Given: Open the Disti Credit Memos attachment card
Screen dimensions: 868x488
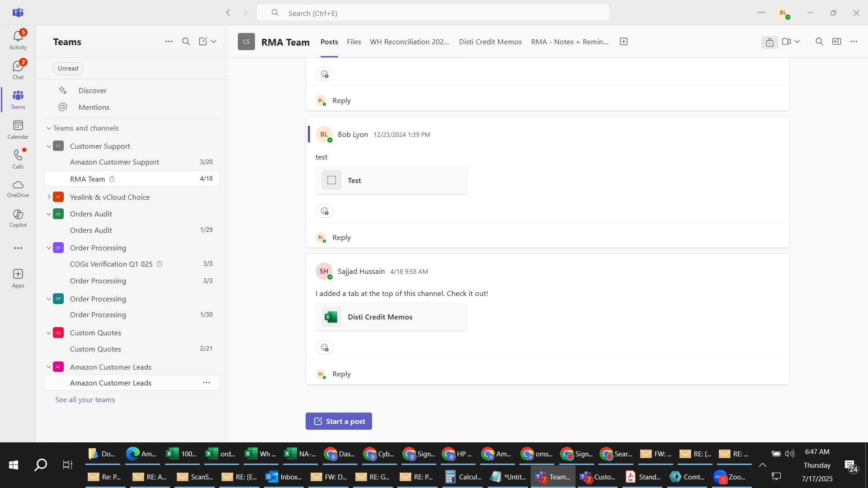Looking at the screenshot, I should point(392,317).
